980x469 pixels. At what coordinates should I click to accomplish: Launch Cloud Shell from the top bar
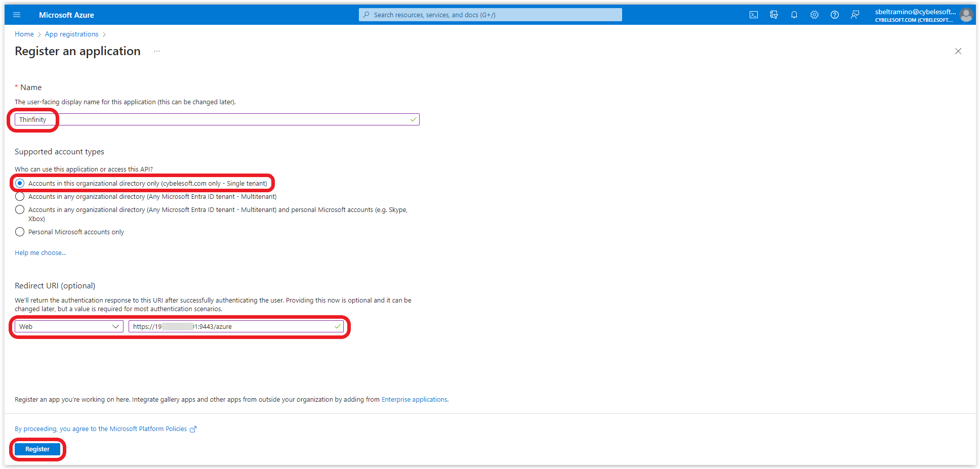click(754, 15)
